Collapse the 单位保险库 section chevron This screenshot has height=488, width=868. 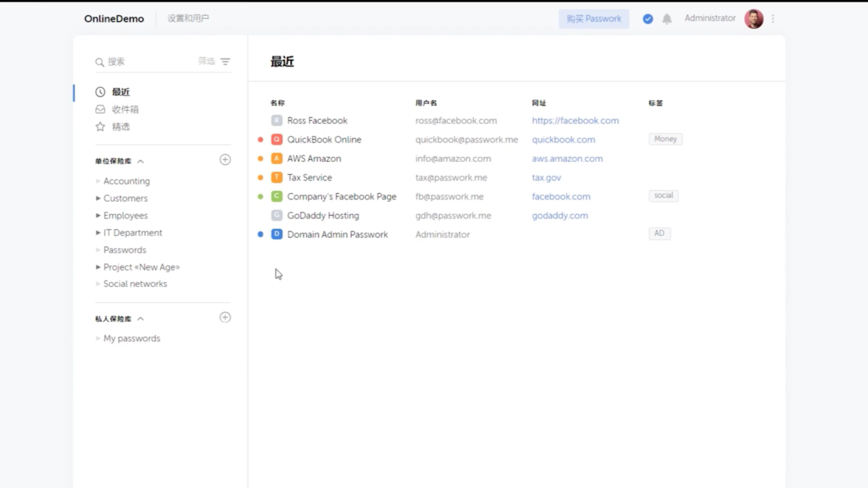pyautogui.click(x=140, y=161)
